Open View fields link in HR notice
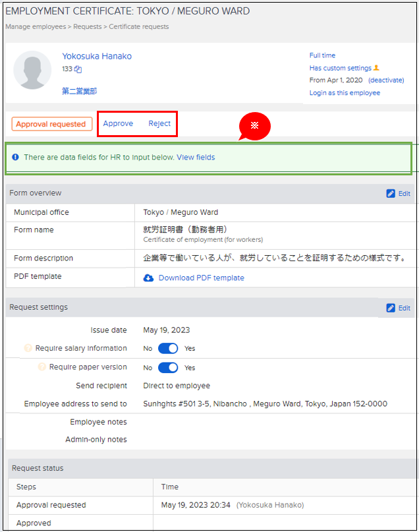This screenshot has height=532, width=419. [x=196, y=158]
